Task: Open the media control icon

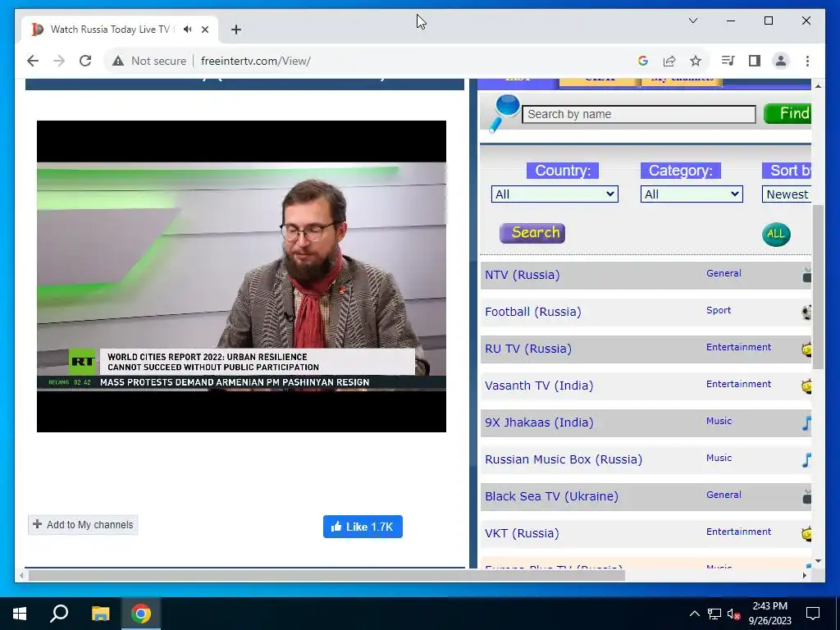Action: 728,61
